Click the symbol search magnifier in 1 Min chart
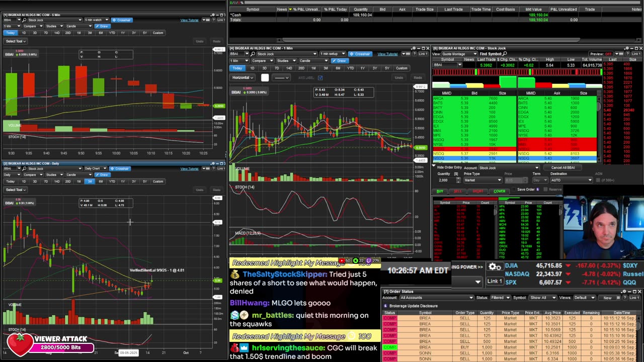The width and height of the screenshot is (644, 362). tap(253, 54)
